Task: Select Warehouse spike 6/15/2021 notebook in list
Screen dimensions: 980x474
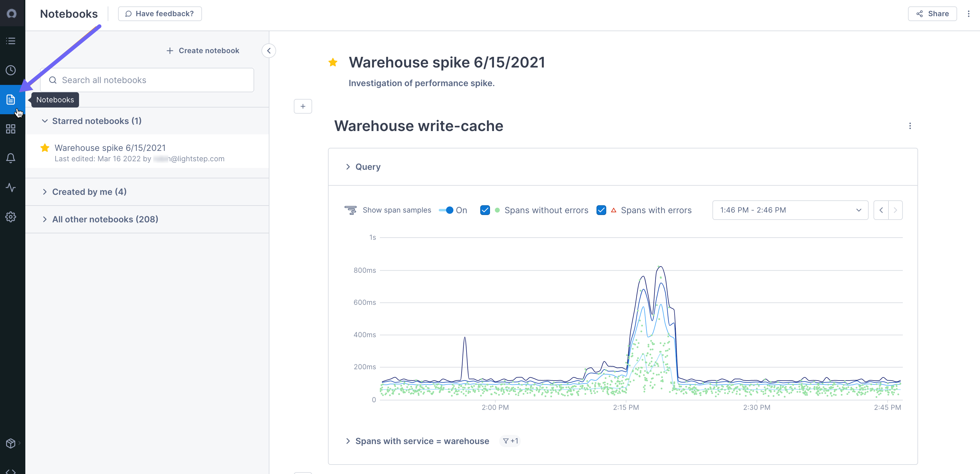Action: 110,148
